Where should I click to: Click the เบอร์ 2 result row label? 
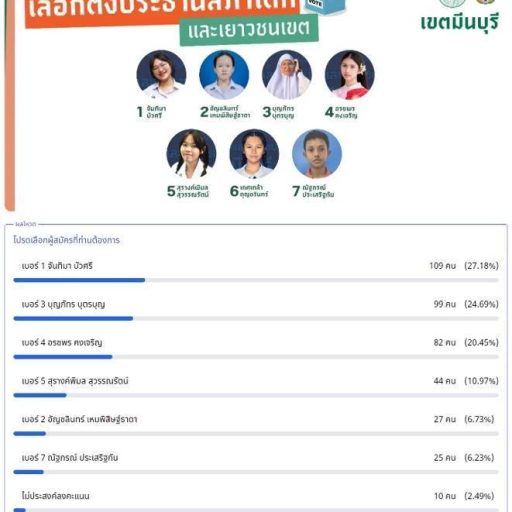pos(79,419)
